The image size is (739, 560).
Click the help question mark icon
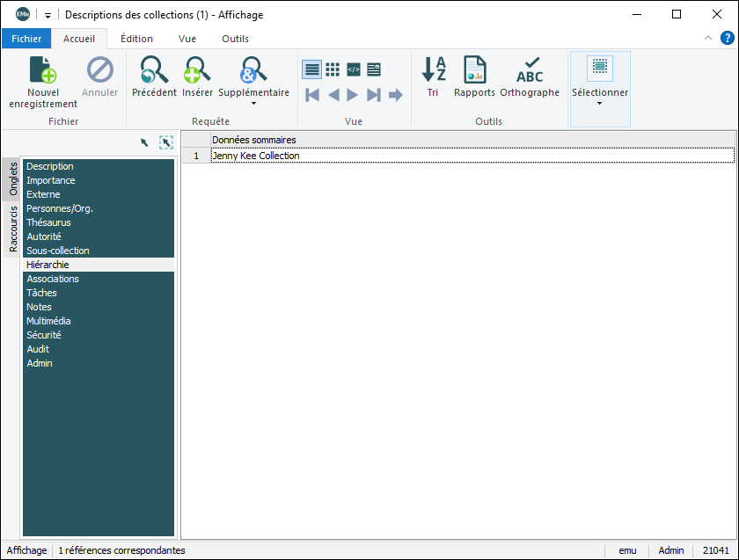(x=728, y=38)
